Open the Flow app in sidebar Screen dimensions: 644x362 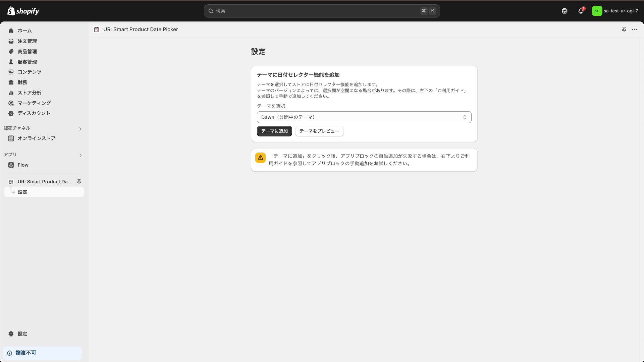[x=23, y=165]
